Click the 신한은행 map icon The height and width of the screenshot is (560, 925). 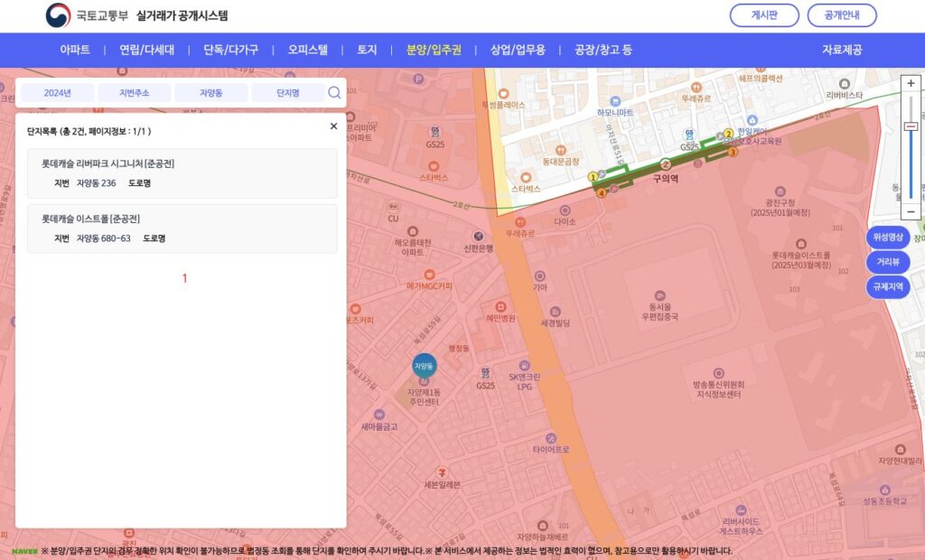(479, 237)
